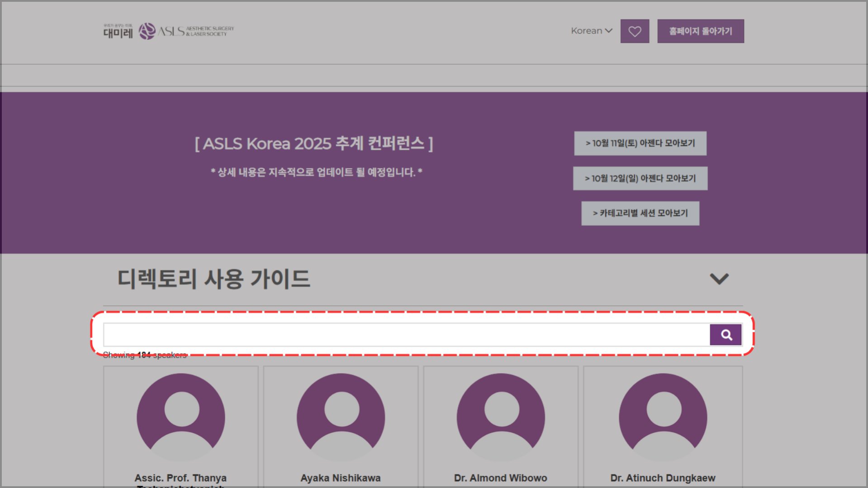The image size is (868, 488).
Task: Click the 홈페이지 돌아가기 button
Action: 701,31
